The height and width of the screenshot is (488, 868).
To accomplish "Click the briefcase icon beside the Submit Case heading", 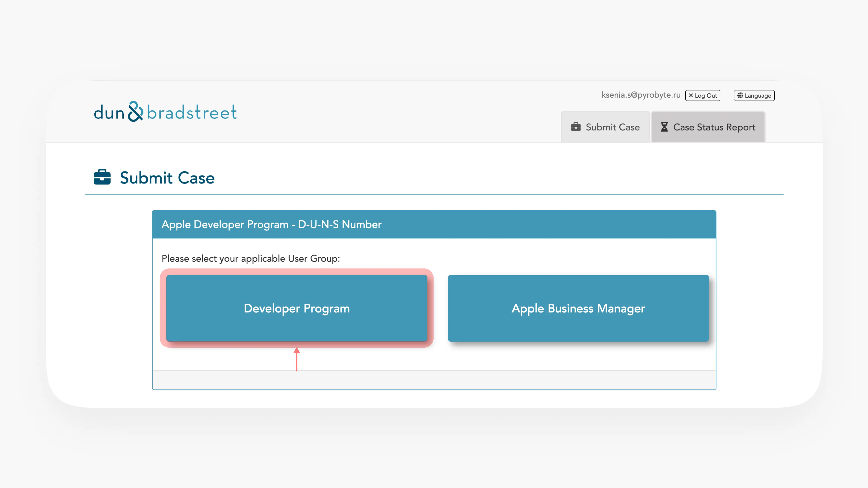I will pos(102,177).
